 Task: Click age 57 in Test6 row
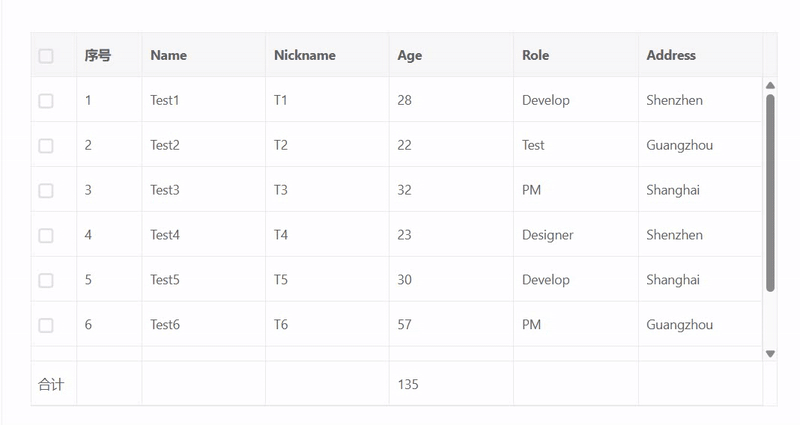(x=405, y=325)
